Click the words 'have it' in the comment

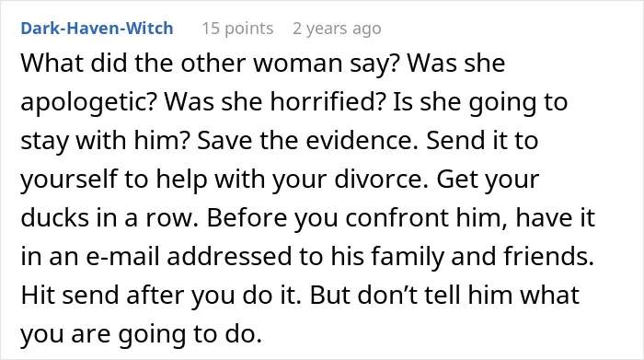(x=556, y=218)
